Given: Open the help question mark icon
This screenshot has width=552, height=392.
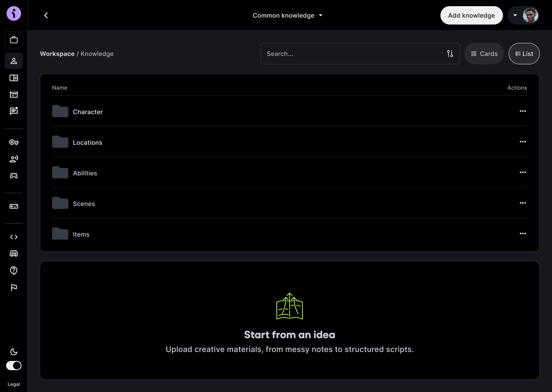Looking at the screenshot, I should [14, 270].
